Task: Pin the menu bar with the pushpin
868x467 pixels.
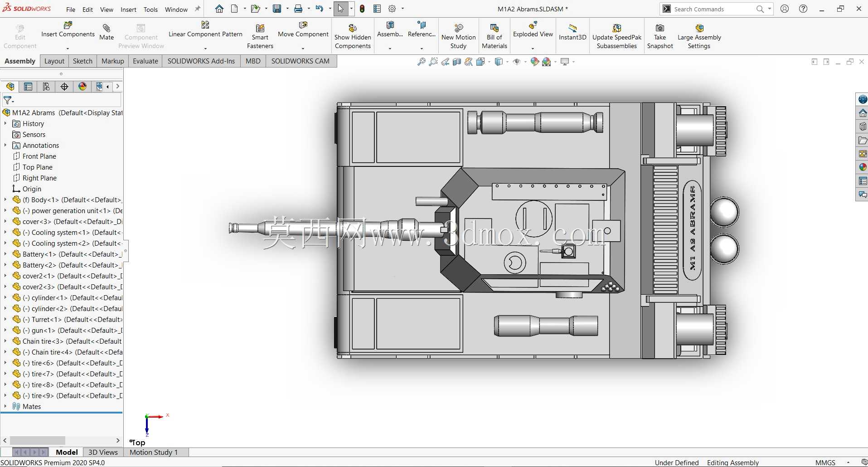Action: coord(198,9)
